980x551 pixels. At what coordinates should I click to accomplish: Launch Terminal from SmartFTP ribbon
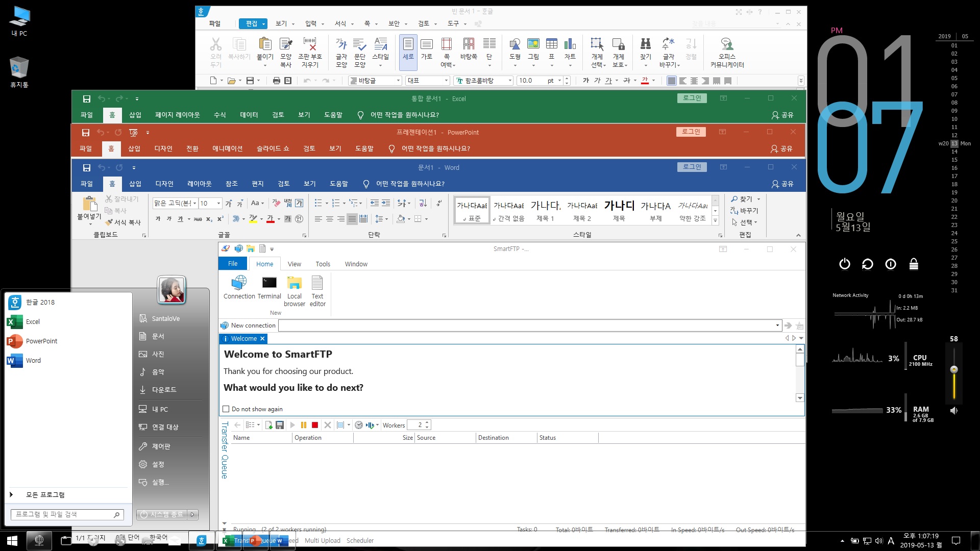[x=269, y=287]
